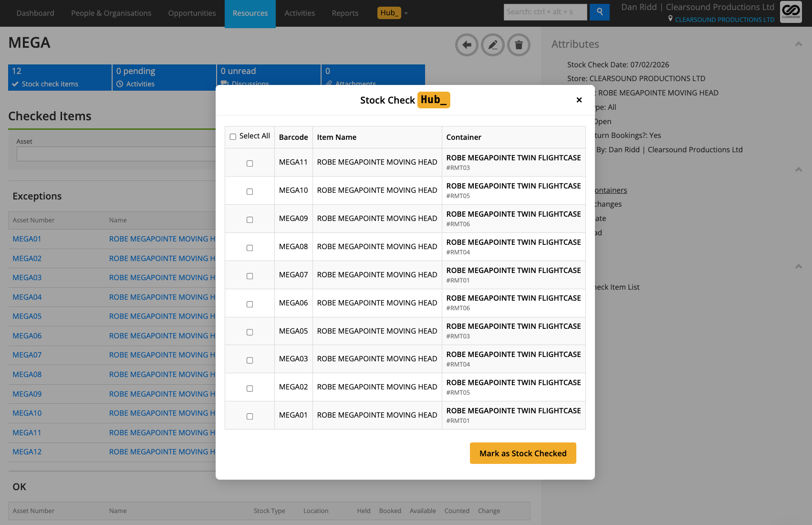Click the magnifier search button
This screenshot has height=525, width=812.
(600, 12)
